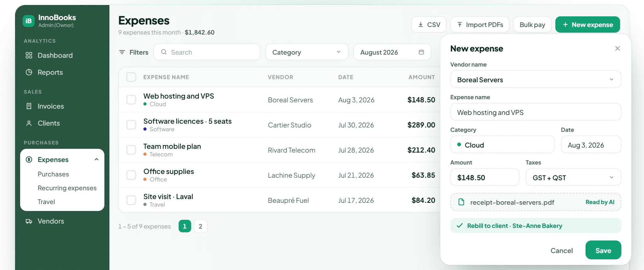Click the Filters button
644x270 pixels.
click(x=134, y=52)
